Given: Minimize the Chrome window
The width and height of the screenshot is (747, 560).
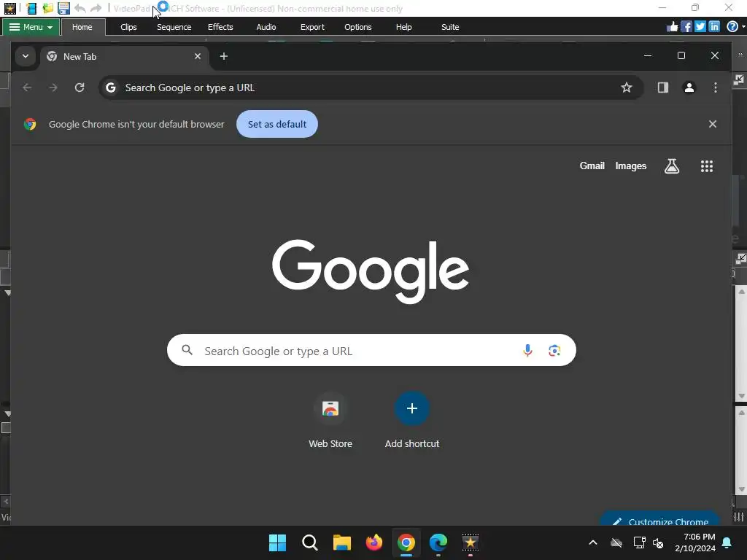Looking at the screenshot, I should point(648,55).
